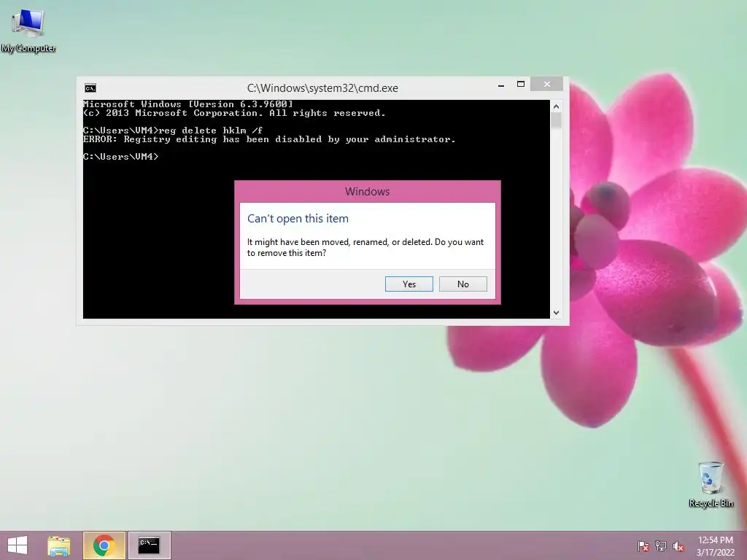Minimize the cmd.exe window
This screenshot has width=747, height=560.
500,85
